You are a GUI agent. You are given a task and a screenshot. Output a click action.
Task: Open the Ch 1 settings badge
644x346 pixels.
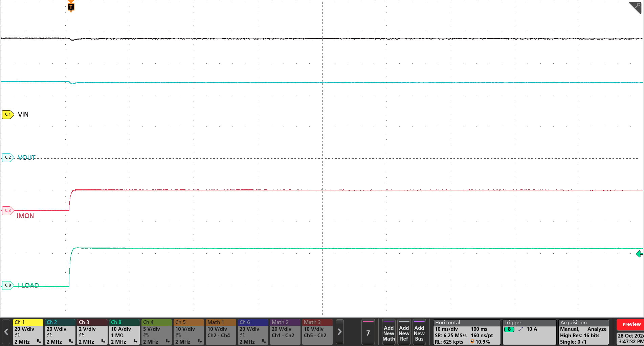pos(28,332)
